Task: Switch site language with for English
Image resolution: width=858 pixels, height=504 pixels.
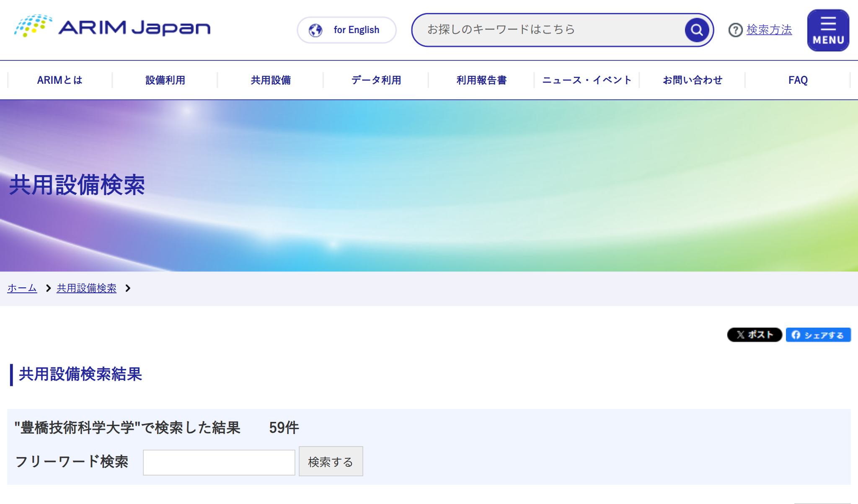Action: coord(356,30)
